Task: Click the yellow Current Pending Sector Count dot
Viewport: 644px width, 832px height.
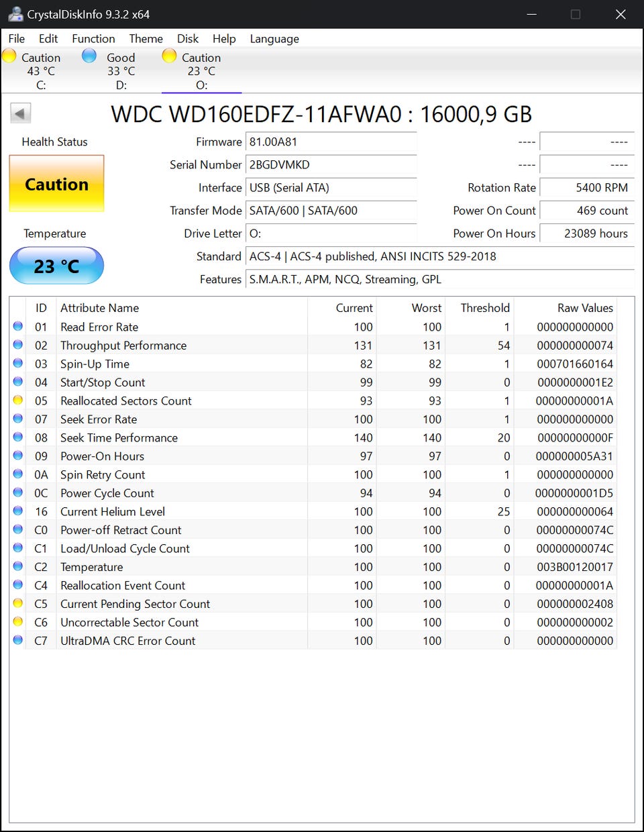Action: click(x=18, y=604)
